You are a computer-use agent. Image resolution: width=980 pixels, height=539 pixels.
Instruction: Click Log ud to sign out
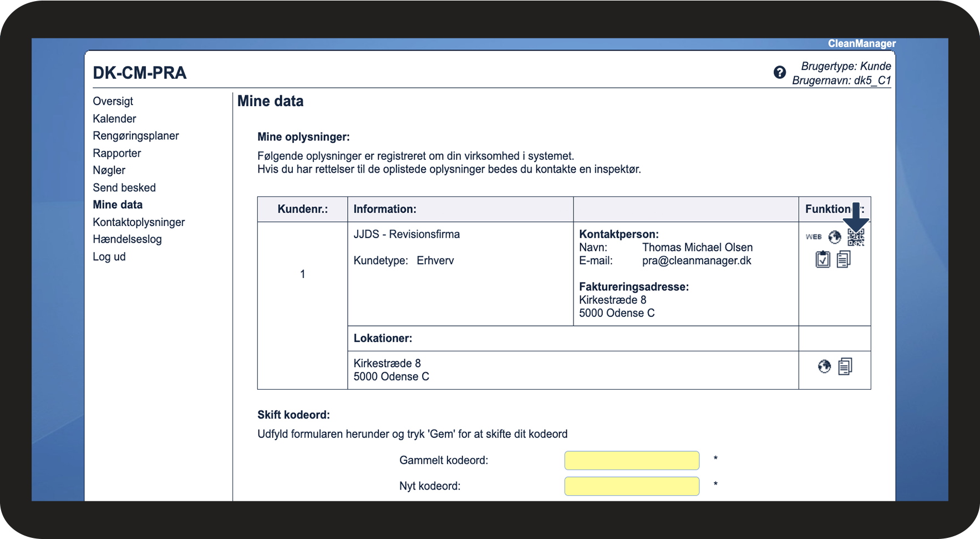click(109, 256)
